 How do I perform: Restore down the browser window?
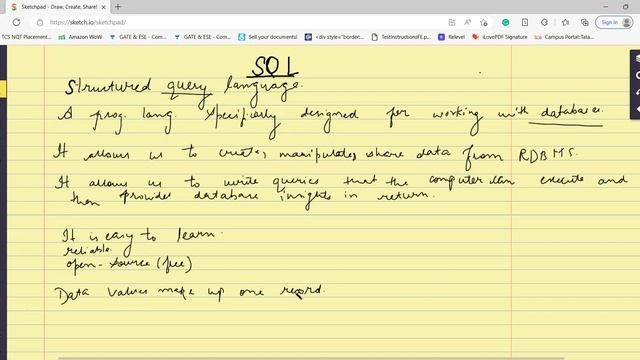click(x=625, y=7)
